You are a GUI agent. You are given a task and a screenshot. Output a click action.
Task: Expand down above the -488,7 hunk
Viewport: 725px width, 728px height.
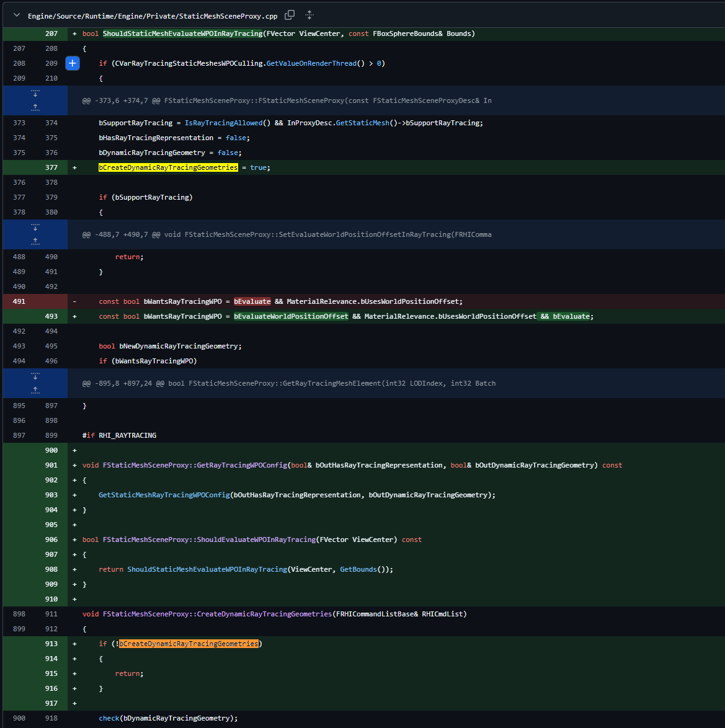[35, 227]
